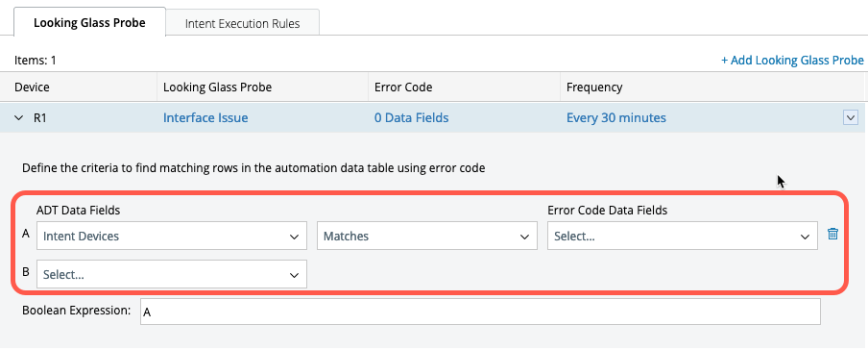Open row B ADT field Select dropdown

point(172,274)
